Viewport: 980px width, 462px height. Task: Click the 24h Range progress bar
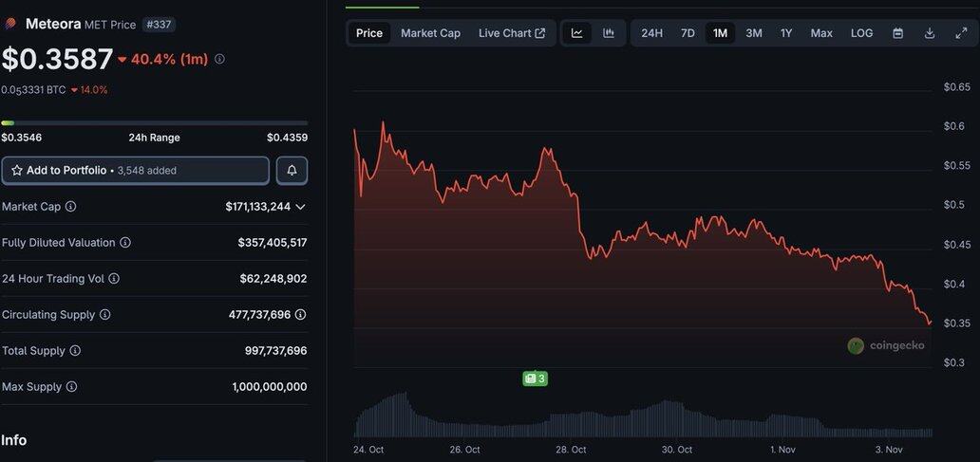[x=154, y=123]
